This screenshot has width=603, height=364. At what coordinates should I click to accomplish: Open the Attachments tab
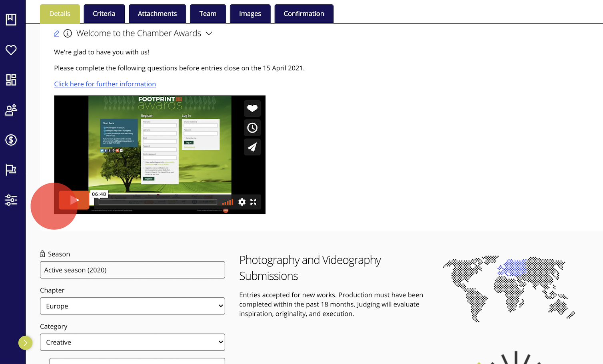pyautogui.click(x=157, y=13)
